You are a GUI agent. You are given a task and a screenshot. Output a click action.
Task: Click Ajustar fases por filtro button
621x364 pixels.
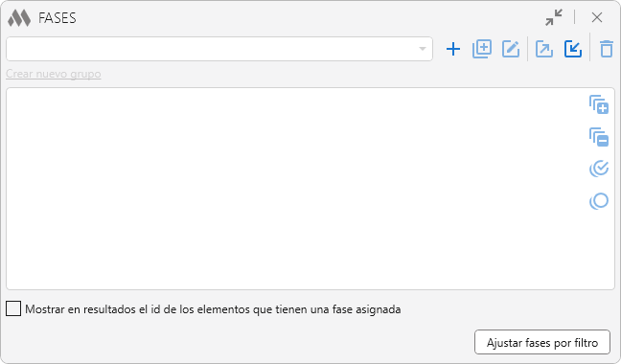(x=542, y=342)
